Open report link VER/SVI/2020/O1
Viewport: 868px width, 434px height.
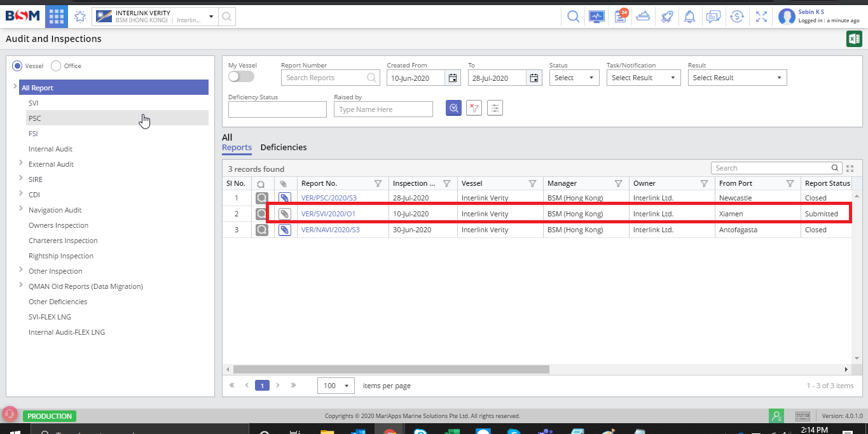(x=328, y=214)
